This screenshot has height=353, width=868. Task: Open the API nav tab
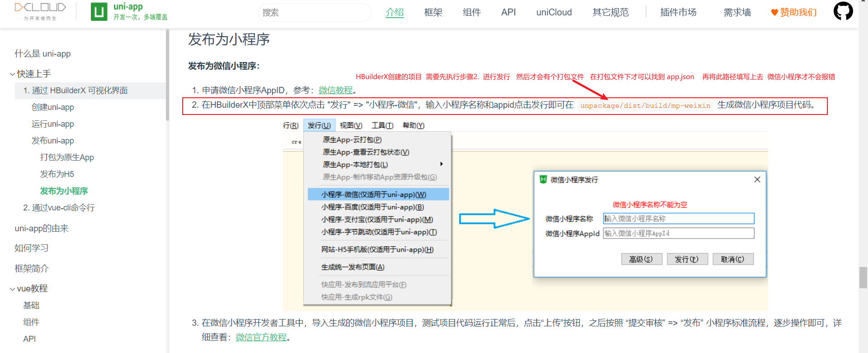point(509,12)
